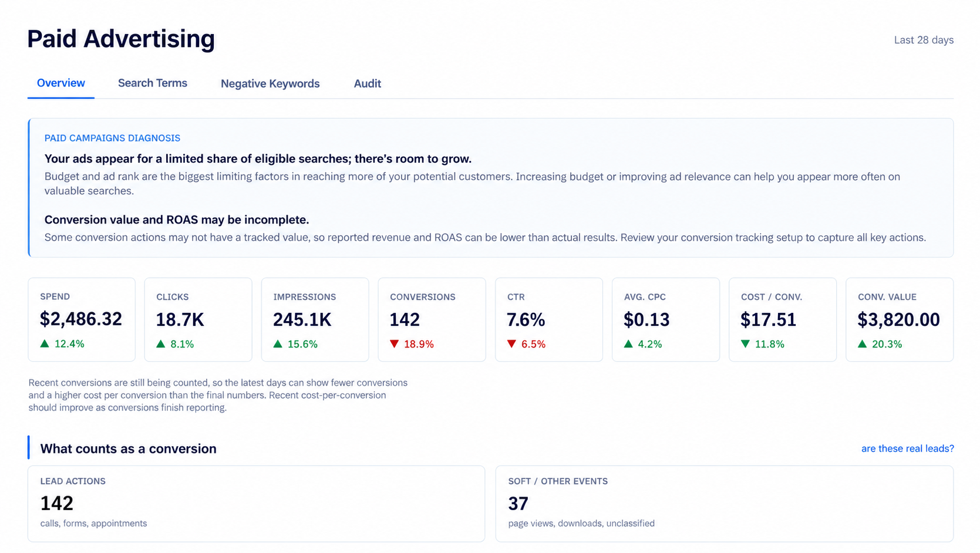Image resolution: width=980 pixels, height=553 pixels.
Task: Click the SPEND card label
Action: tap(55, 296)
